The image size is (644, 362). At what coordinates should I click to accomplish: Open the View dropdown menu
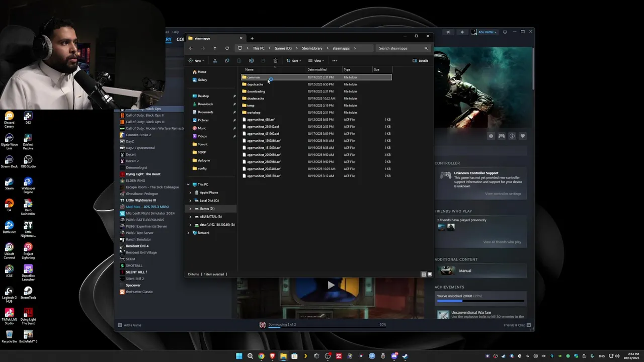click(316, 61)
